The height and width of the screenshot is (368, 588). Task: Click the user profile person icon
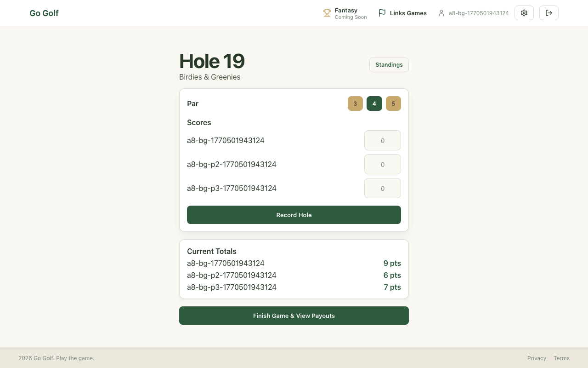441,13
